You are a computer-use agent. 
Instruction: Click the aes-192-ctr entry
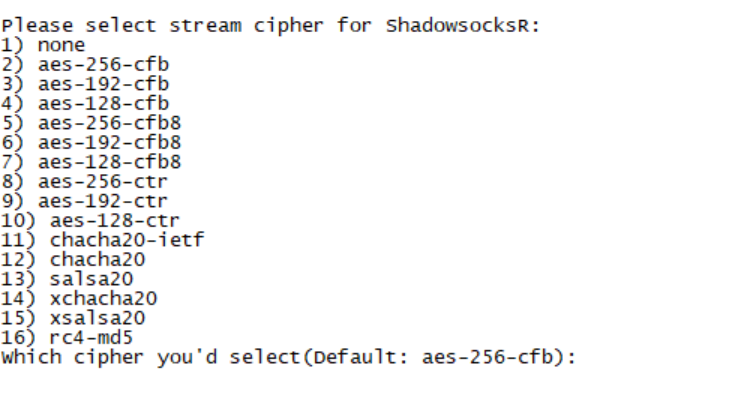coord(84,201)
